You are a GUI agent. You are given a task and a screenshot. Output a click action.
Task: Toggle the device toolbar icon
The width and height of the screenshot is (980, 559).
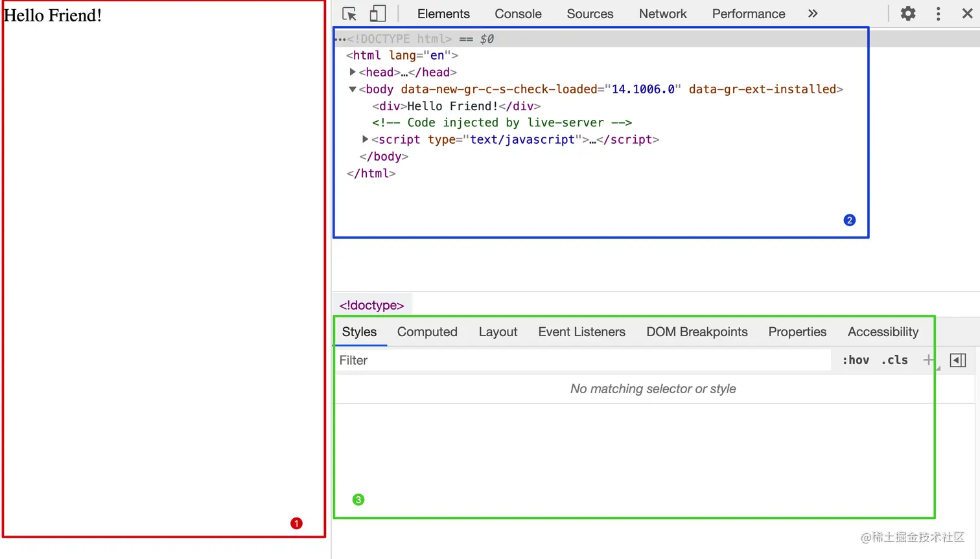[x=377, y=14]
